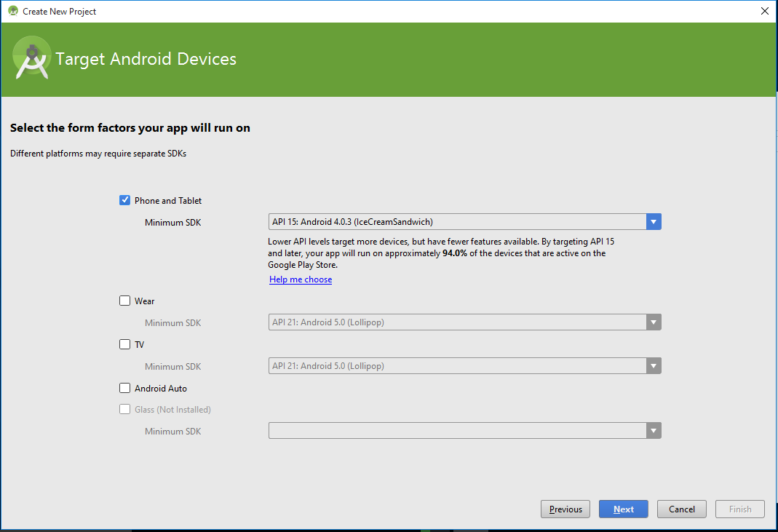Click the title bar Android Studio app icon

[12, 11]
